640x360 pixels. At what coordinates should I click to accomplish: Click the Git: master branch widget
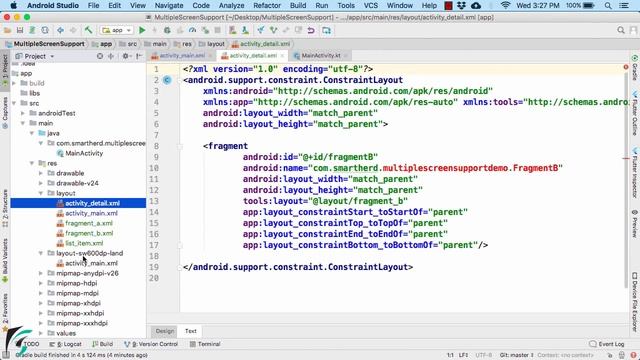click(517, 355)
